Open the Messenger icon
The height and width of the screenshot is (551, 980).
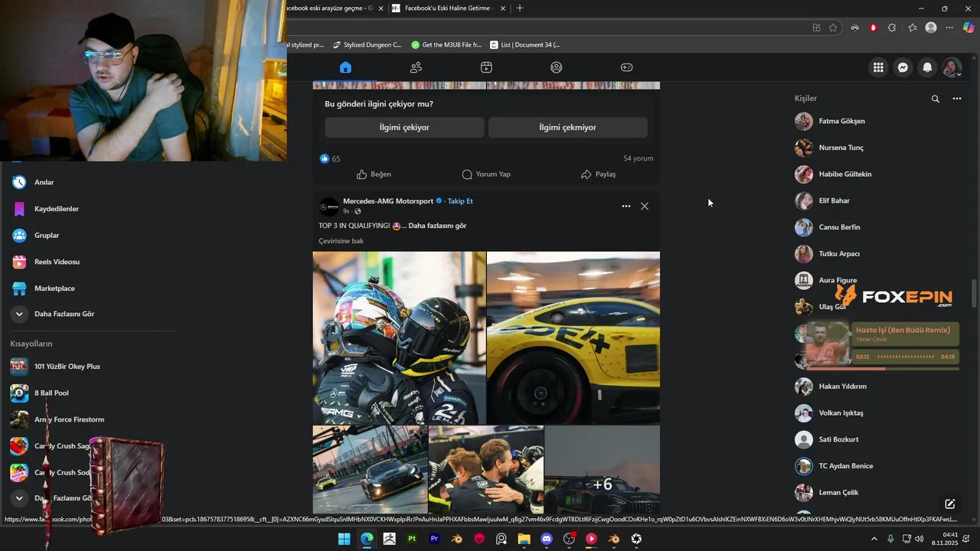tap(903, 67)
